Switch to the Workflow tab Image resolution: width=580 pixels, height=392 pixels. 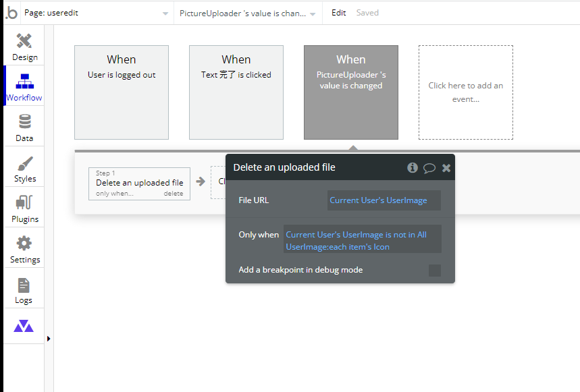click(x=24, y=87)
